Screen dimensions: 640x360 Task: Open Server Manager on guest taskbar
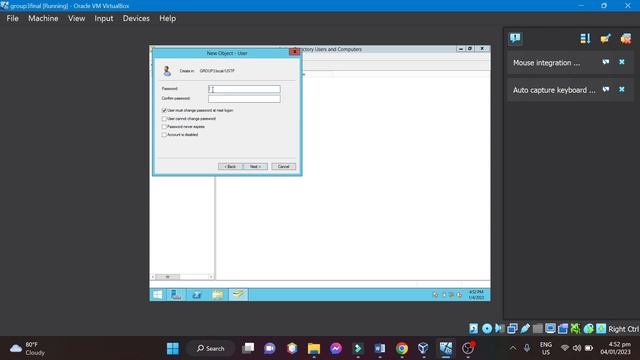176,294
